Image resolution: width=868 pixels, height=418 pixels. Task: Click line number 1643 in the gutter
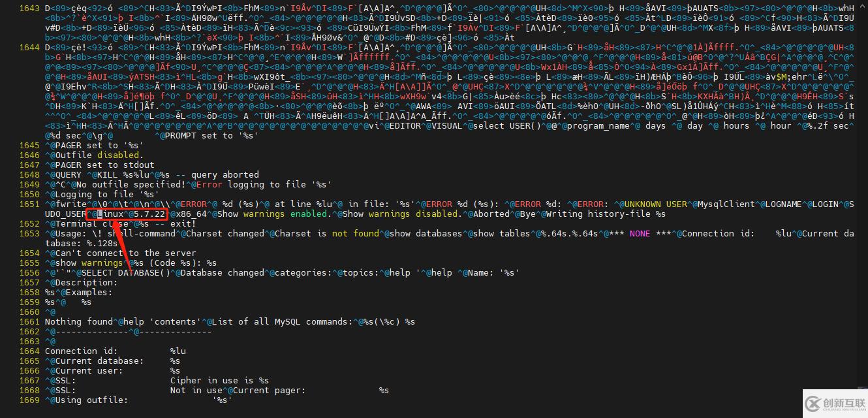[29, 8]
